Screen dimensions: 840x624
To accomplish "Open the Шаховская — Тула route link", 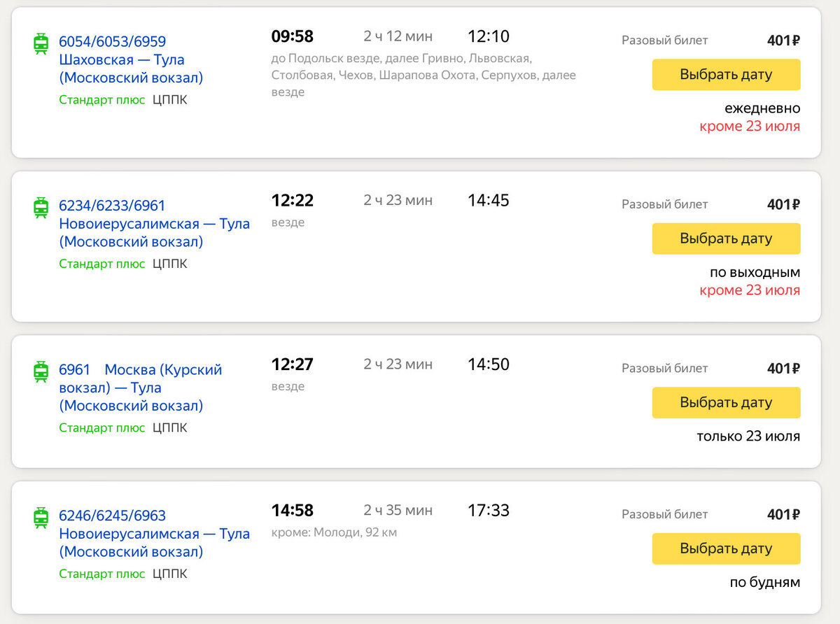I will click(x=130, y=60).
